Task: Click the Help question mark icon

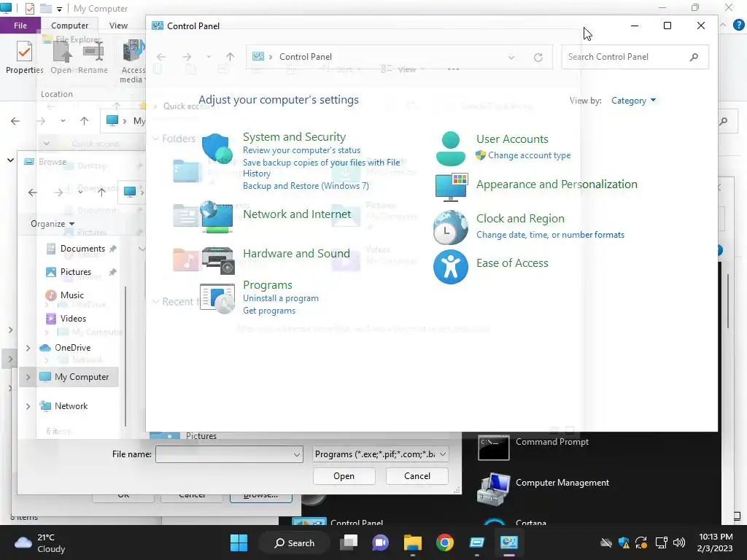Action: 738,26
